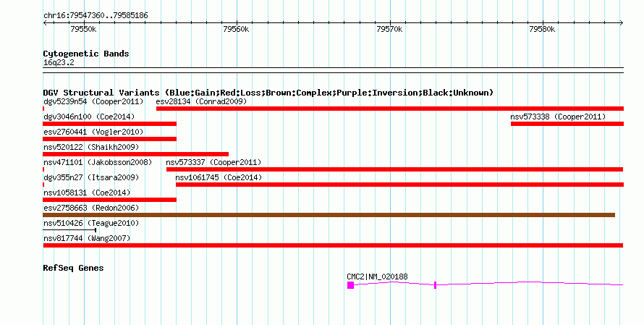
Task: Click the RefSeq Genes track title
Action: tap(73, 268)
